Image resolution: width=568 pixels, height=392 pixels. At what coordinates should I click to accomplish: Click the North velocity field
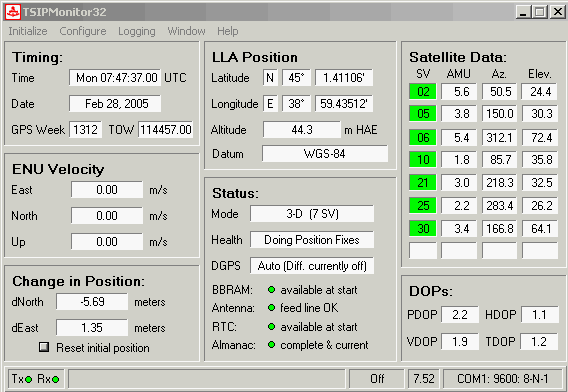click(107, 216)
